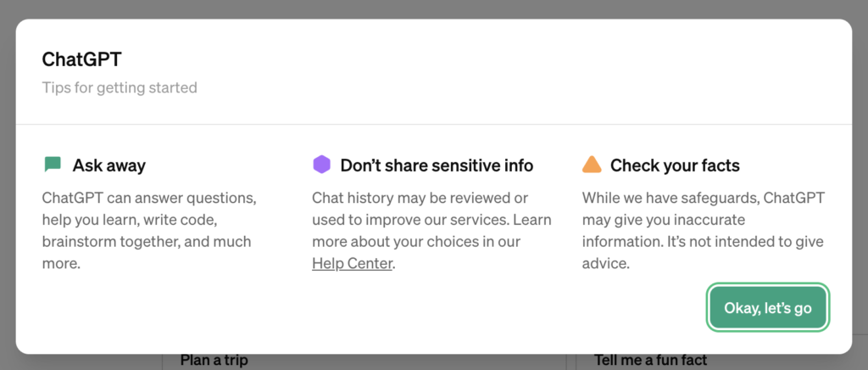Click the Chat history may be reviewed paragraph
Screen dimensions: 868x370
tap(431, 231)
